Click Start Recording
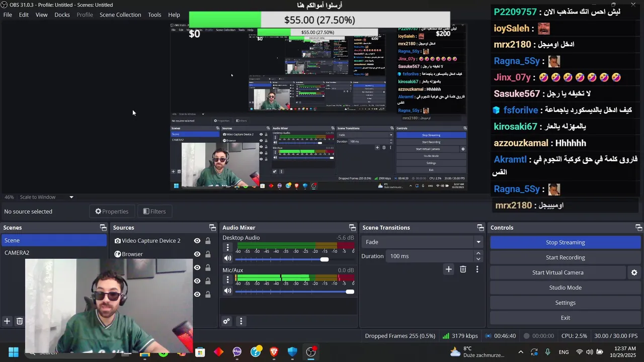 565,257
